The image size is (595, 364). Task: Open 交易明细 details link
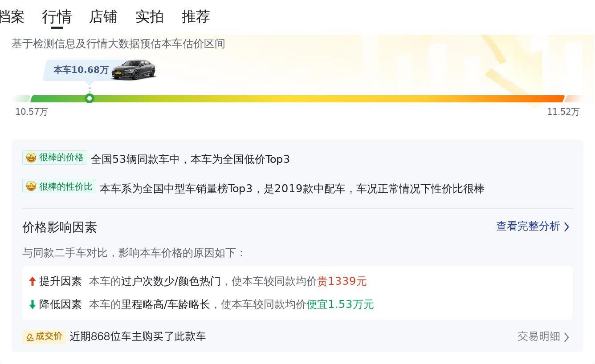[x=538, y=336]
